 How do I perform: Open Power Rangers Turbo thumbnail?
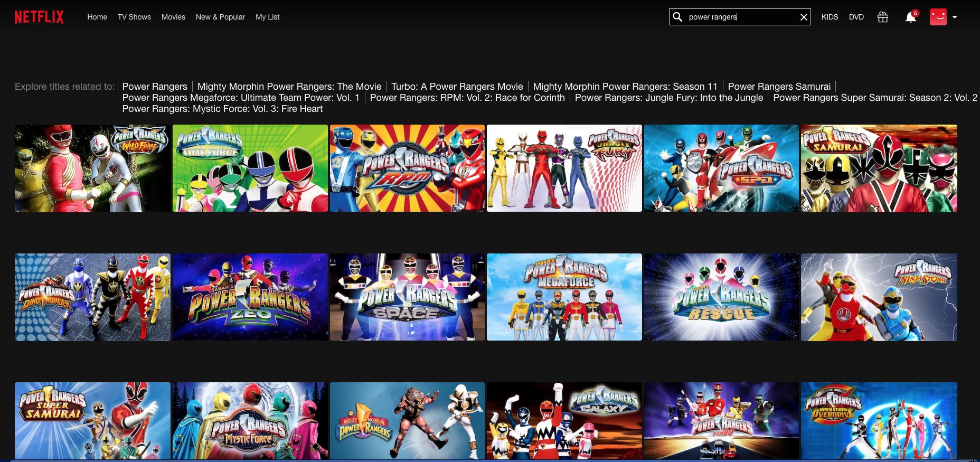point(721,421)
